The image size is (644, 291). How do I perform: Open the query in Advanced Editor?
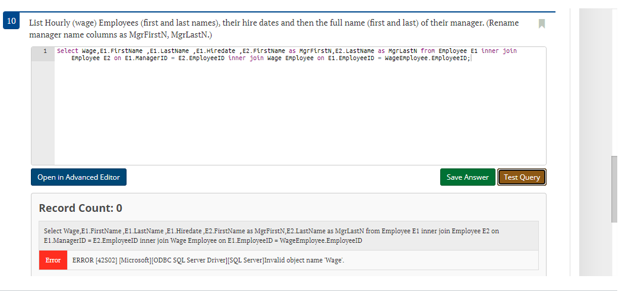click(x=78, y=177)
